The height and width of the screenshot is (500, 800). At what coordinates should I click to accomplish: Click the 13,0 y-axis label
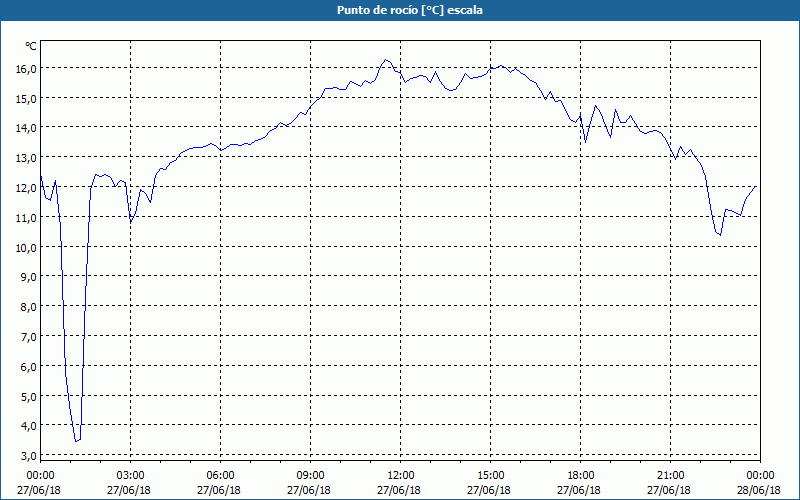click(x=27, y=158)
